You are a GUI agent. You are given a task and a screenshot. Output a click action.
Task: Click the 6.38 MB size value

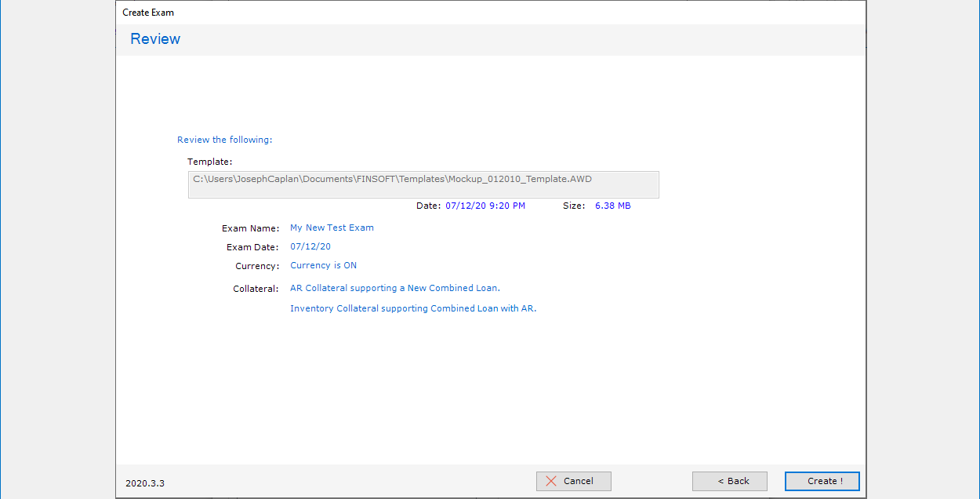(x=612, y=206)
